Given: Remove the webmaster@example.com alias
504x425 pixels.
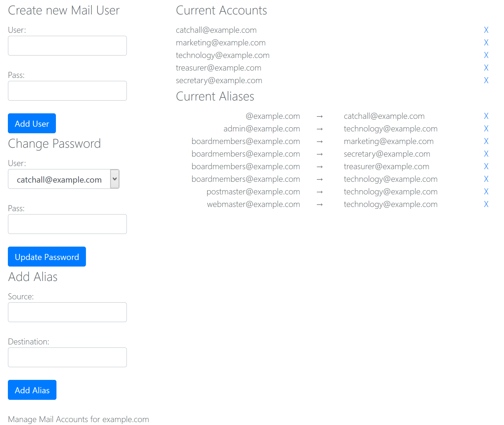Looking at the screenshot, I should click(486, 204).
